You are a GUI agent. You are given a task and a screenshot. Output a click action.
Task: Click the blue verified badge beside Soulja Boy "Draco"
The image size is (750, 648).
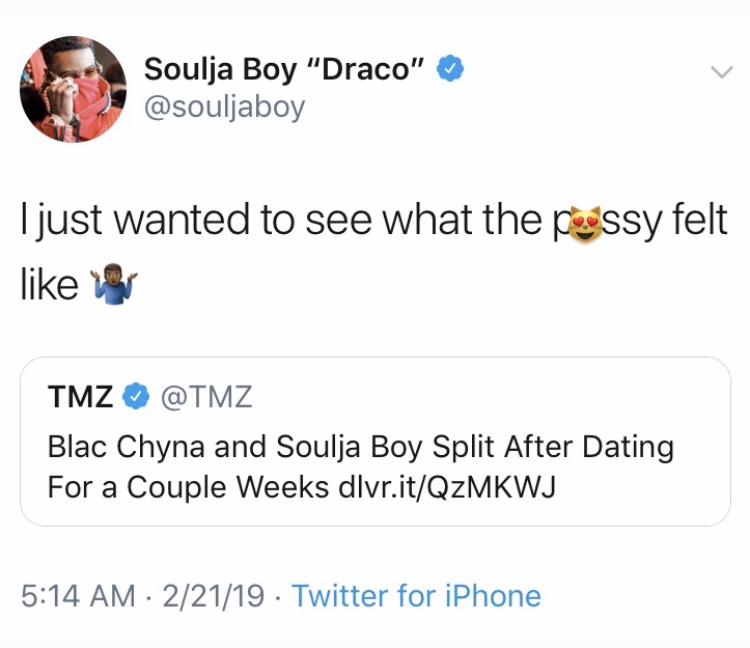coord(451,69)
